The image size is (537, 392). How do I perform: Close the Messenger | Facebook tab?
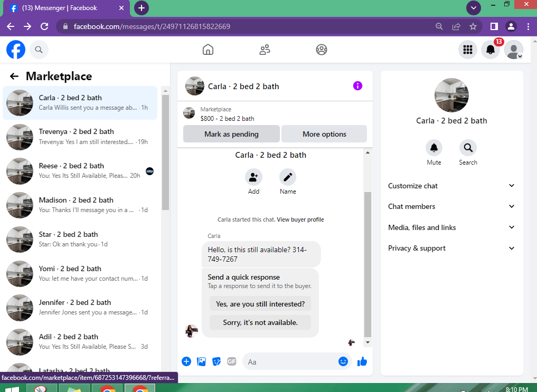[x=121, y=8]
